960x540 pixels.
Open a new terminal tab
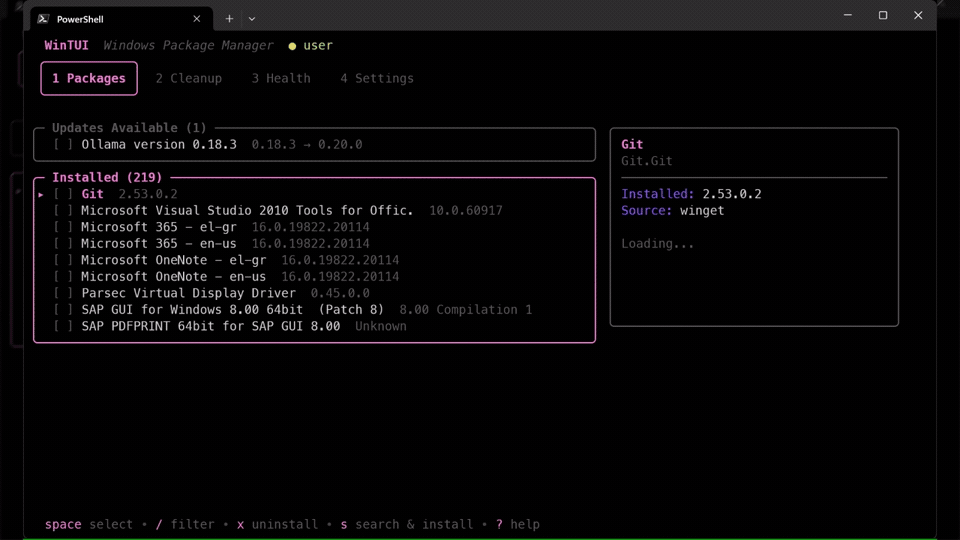coord(229,19)
